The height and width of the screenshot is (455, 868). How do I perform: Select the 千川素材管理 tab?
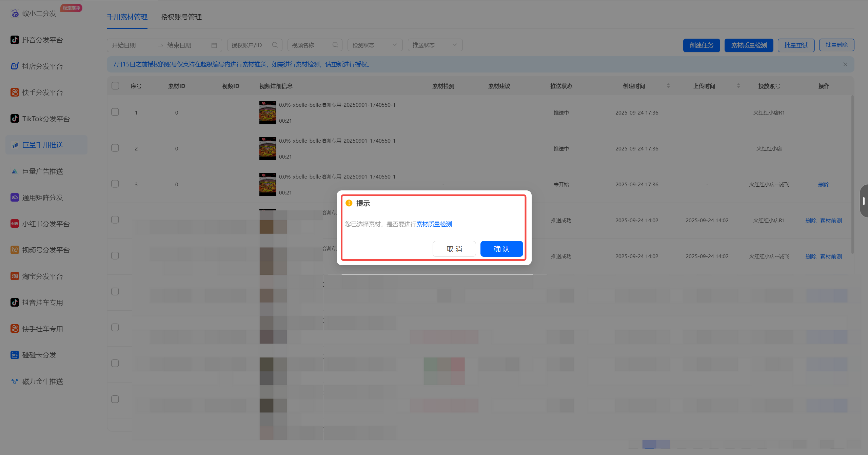(127, 17)
